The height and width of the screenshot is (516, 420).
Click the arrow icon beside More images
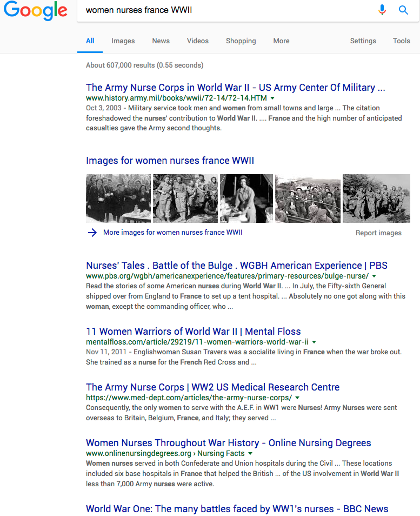[x=92, y=233]
